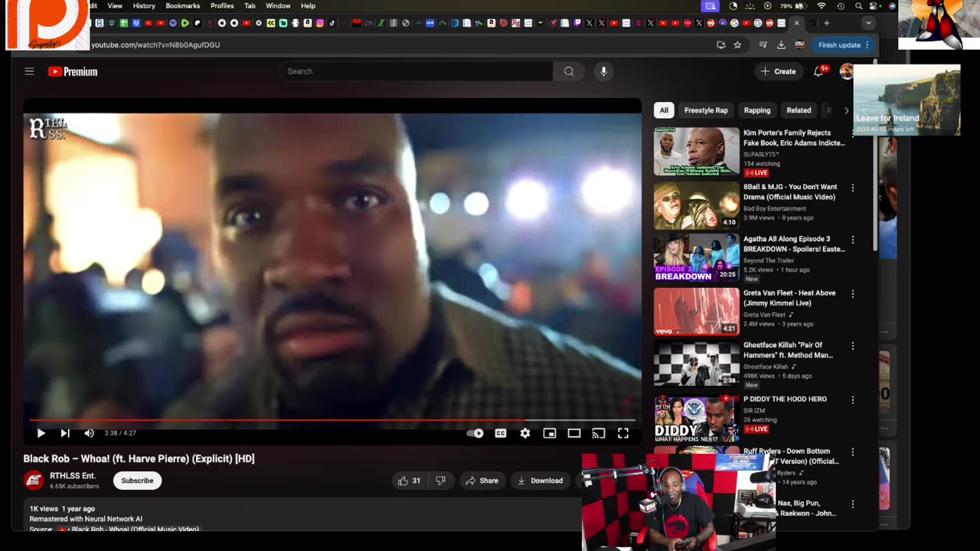Open the Window menu
This screenshot has height=551, width=980.
[x=278, y=6]
